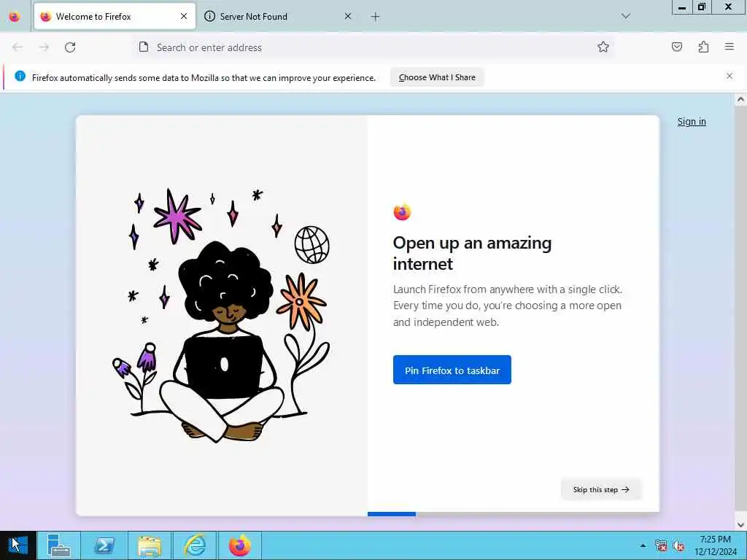Click the Firefox logo above the heading
Screen dimensions: 747x560
402,212
